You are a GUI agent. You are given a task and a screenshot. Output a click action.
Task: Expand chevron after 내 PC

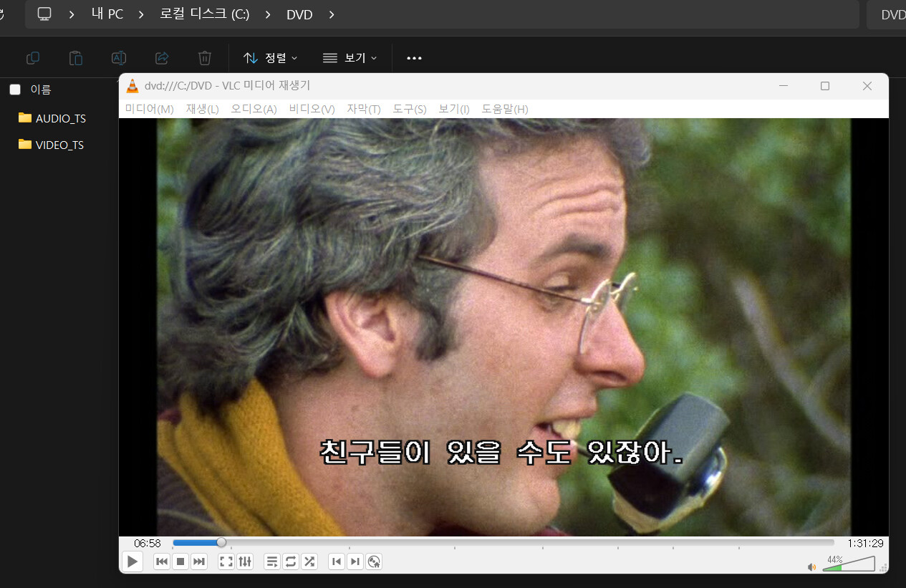tap(142, 14)
